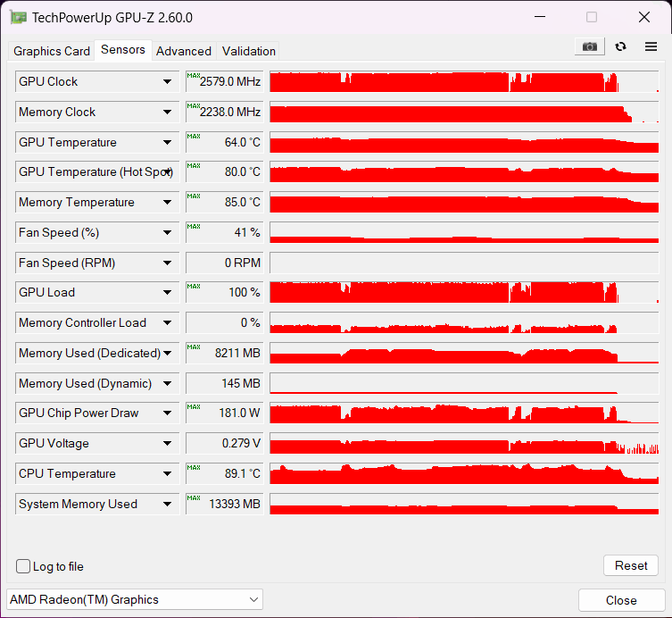
Task: Click the Memory Temperature value 85.0 °C
Action: (225, 203)
